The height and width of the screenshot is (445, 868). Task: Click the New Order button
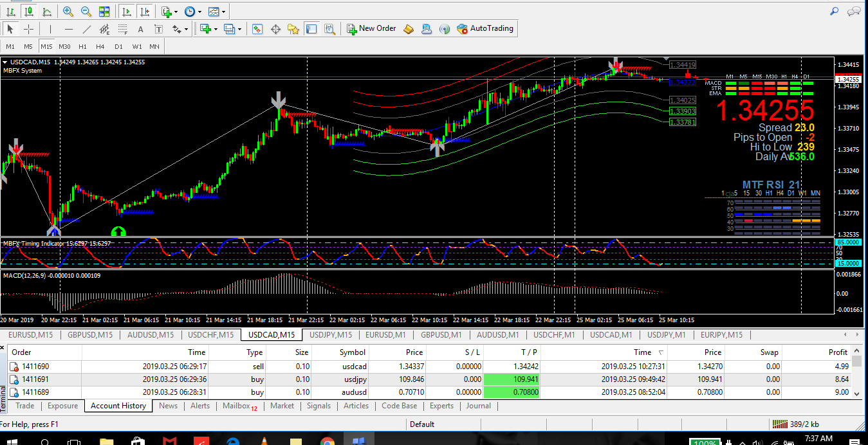click(371, 28)
